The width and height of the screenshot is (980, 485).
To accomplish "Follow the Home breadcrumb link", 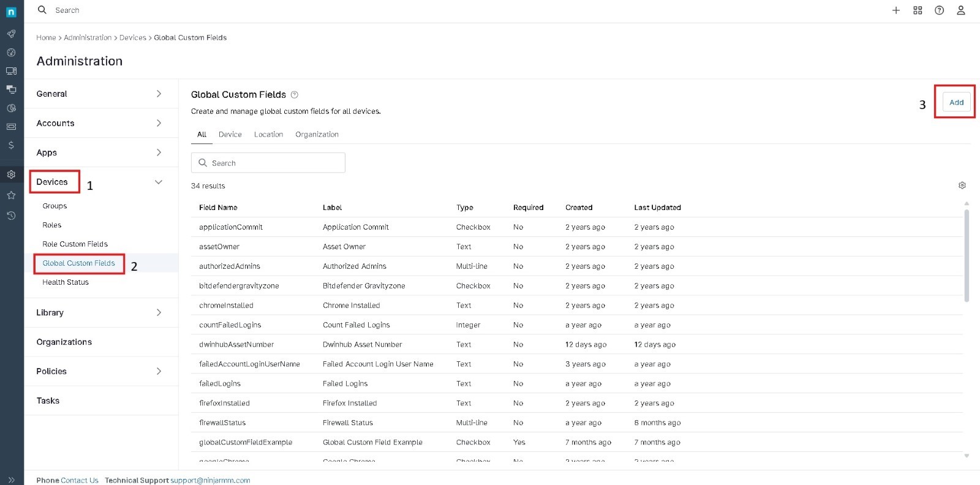I will pyautogui.click(x=46, y=38).
